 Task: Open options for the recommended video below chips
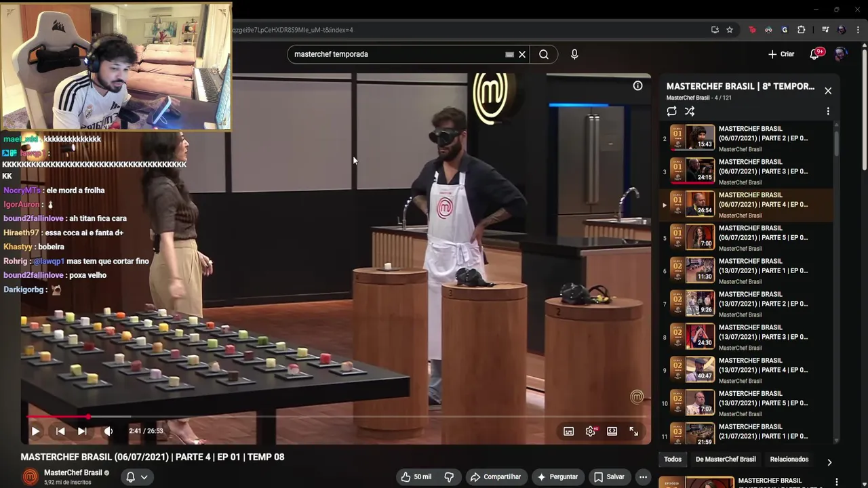coord(836,482)
